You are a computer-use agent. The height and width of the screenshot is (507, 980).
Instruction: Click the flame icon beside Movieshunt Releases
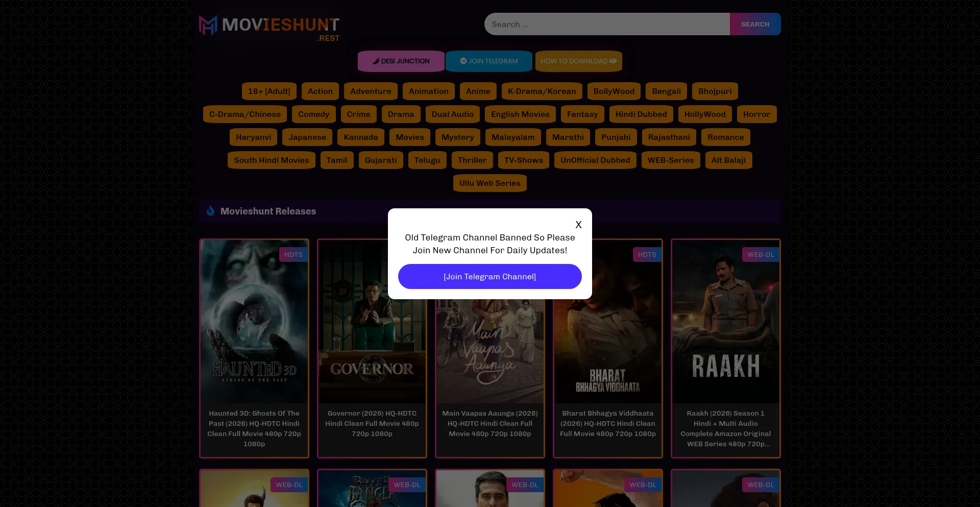(x=210, y=211)
